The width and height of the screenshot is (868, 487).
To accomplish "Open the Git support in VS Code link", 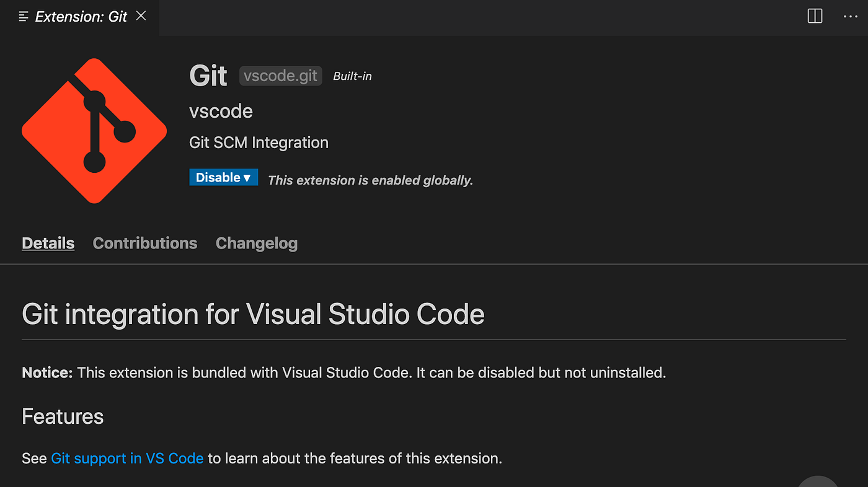I will point(127,458).
